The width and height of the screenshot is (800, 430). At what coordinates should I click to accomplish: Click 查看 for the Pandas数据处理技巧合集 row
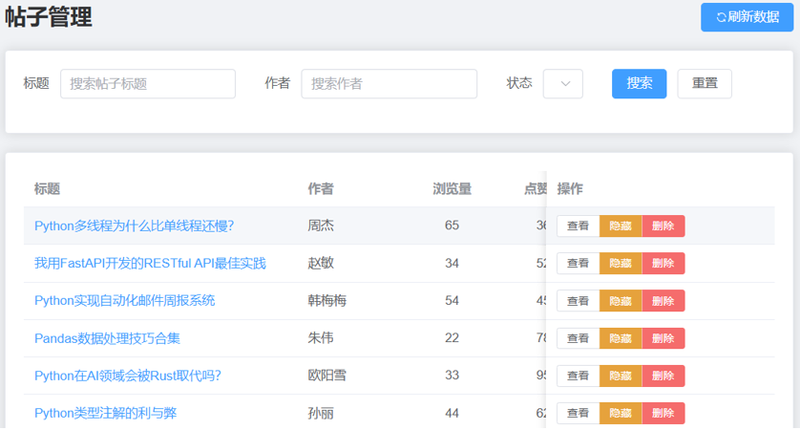tap(578, 338)
